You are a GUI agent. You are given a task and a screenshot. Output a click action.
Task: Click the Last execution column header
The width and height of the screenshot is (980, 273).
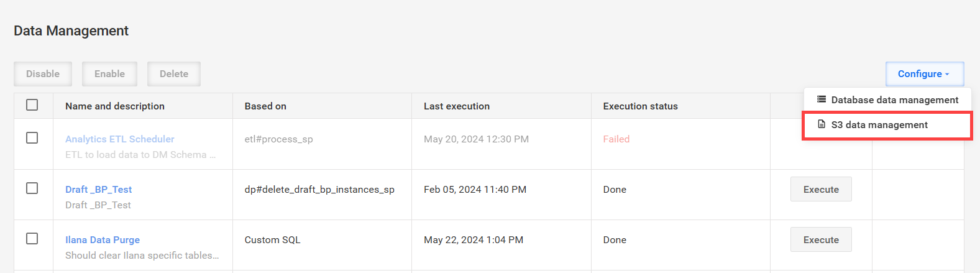click(457, 106)
